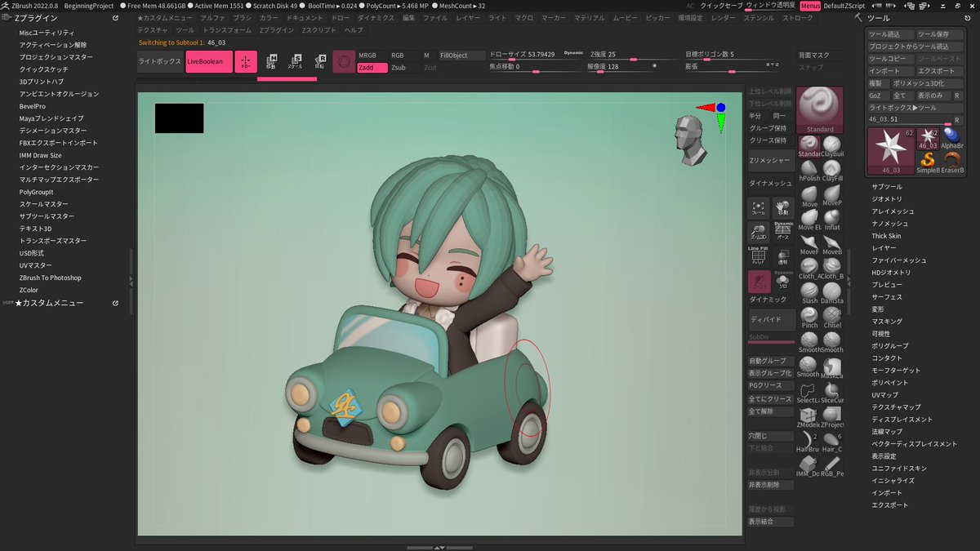Toggle the Solo (ソロ) dynamic mode
Screen dimensions: 980x551
tap(783, 282)
